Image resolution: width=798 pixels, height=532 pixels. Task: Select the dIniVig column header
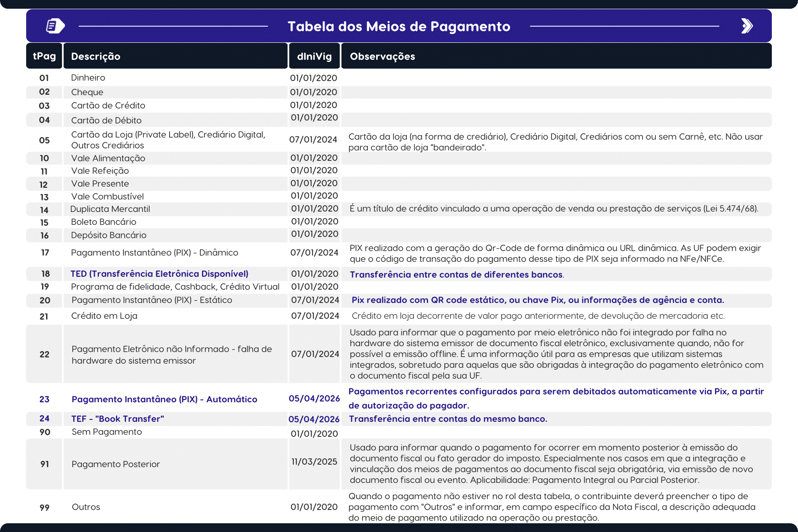[314, 56]
